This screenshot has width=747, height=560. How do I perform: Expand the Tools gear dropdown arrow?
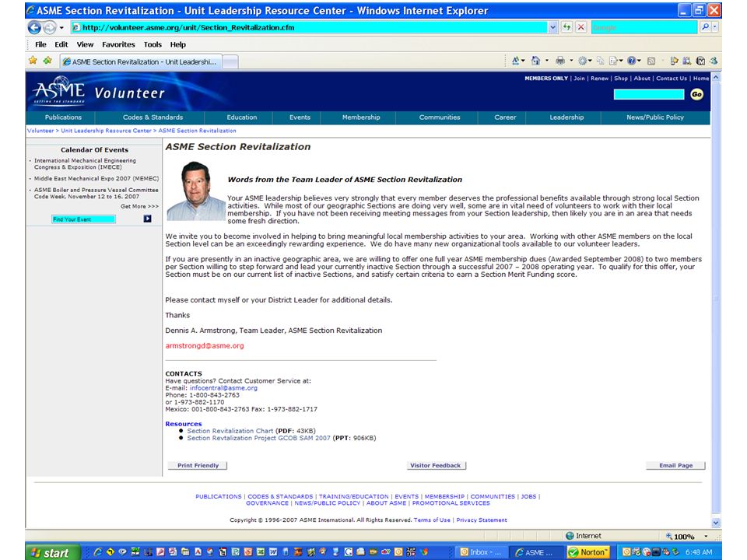tap(590, 61)
